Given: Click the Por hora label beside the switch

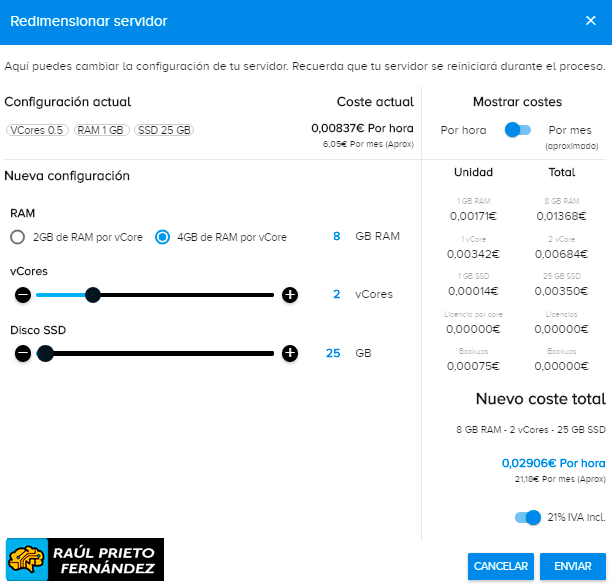Looking at the screenshot, I should [x=463, y=130].
